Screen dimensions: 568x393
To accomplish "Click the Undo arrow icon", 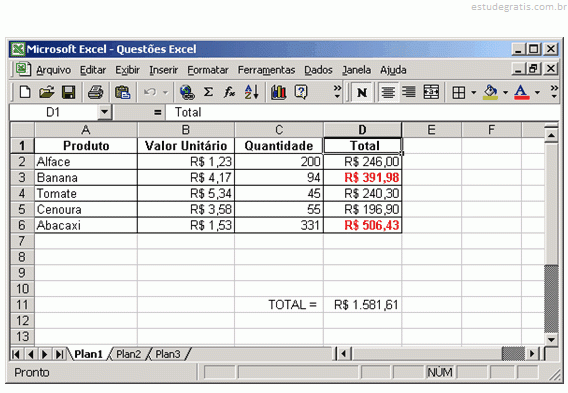I will pyautogui.click(x=150, y=92).
